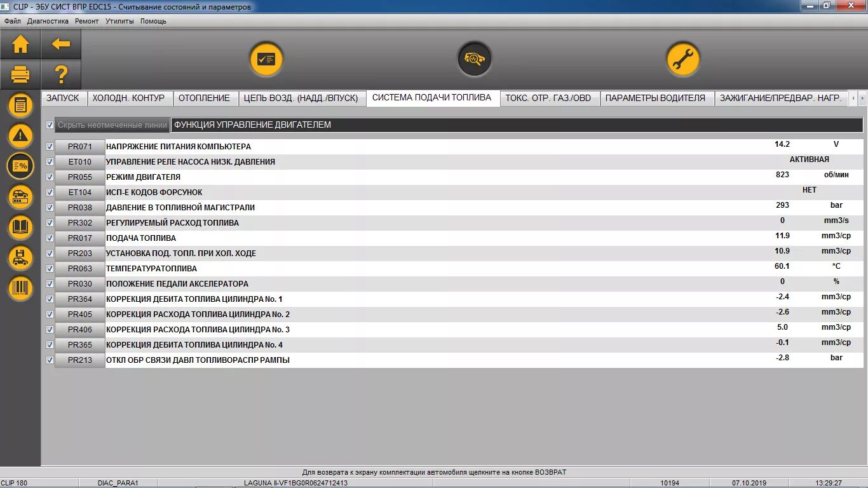Open the Ремонт menu
868x488 pixels.
point(87,21)
